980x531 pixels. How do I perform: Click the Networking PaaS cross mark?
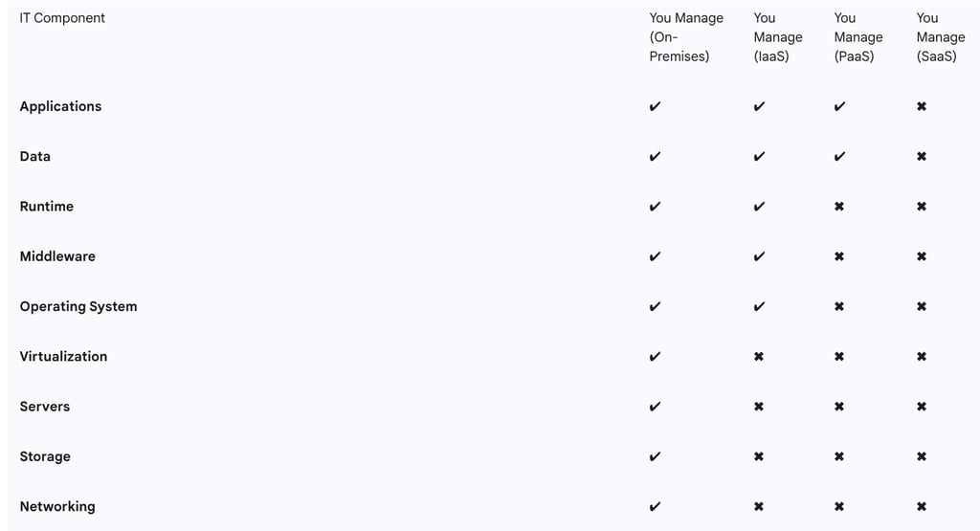tap(839, 507)
